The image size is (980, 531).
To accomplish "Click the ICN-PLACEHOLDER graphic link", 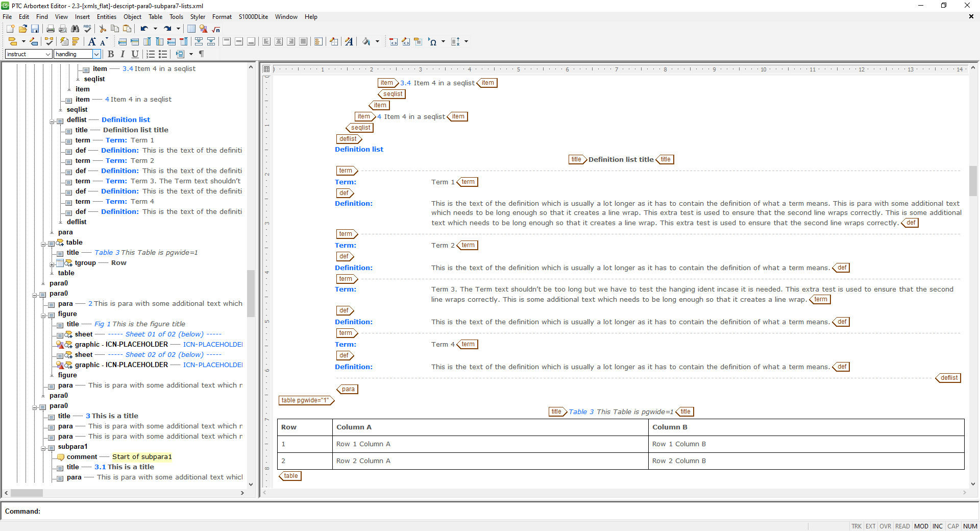I will [212, 344].
